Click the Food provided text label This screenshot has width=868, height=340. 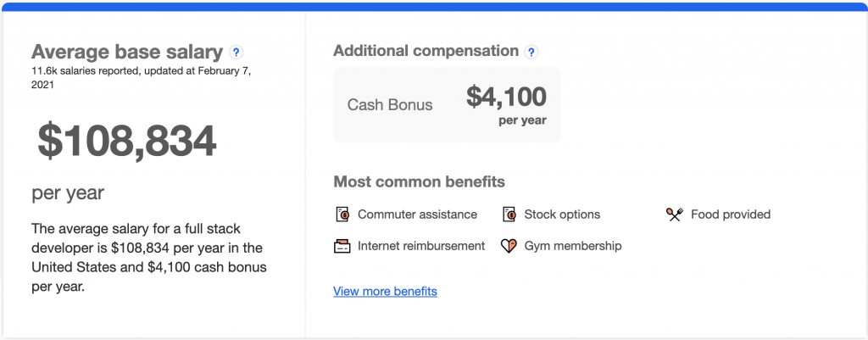click(x=731, y=215)
